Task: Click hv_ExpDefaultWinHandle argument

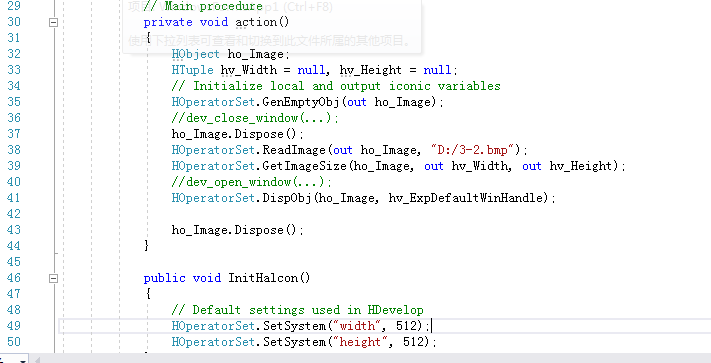Action: [466, 198]
